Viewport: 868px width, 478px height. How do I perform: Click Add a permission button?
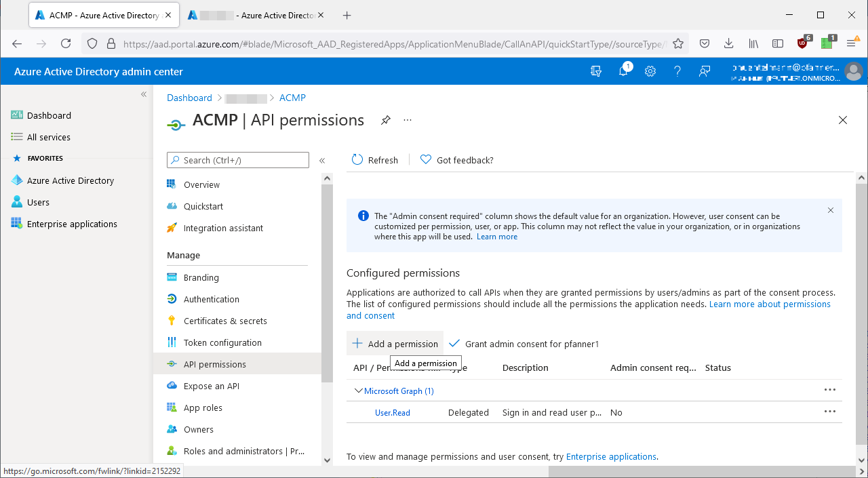tap(395, 344)
